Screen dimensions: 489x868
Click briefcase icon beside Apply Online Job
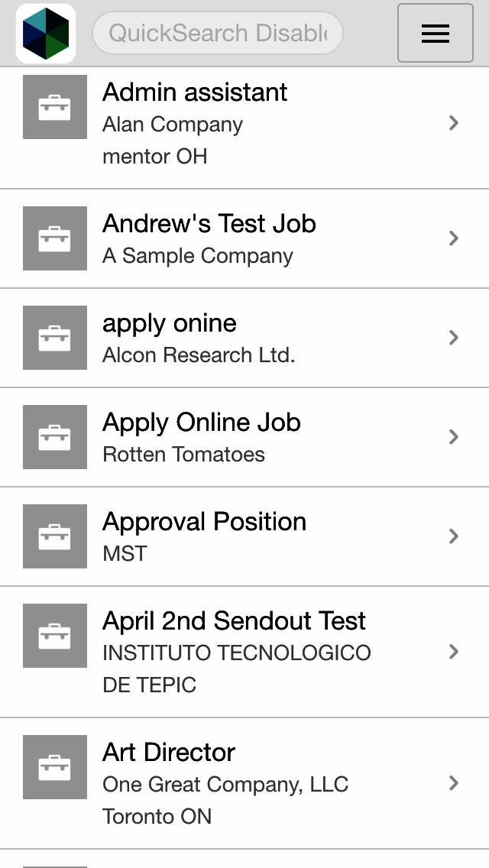click(55, 437)
